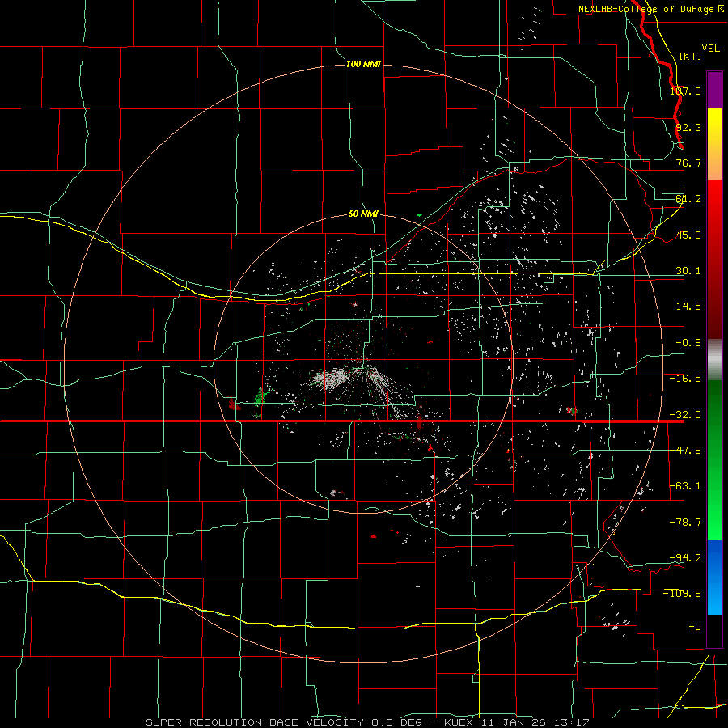728x728 pixels.
Task: Click the purple segment of the color bar
Action: pyautogui.click(x=714, y=90)
